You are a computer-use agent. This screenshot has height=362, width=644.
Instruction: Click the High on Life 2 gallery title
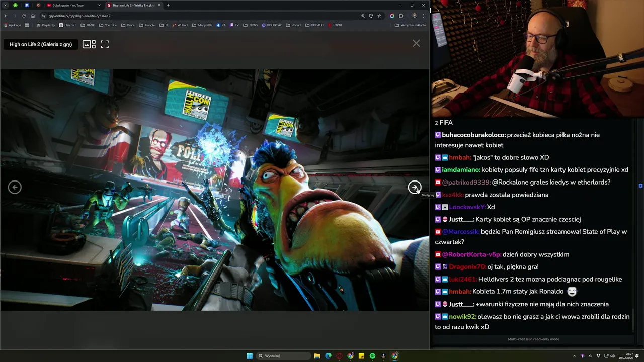[x=41, y=44]
